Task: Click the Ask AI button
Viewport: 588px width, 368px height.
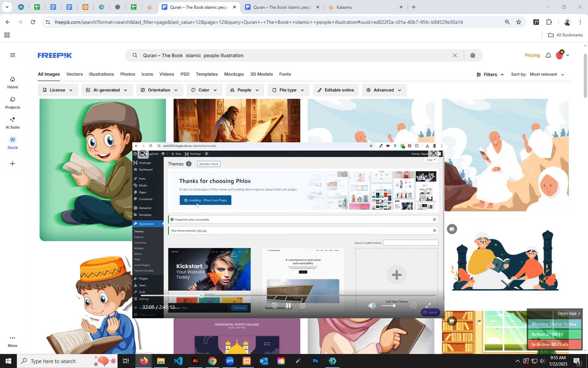Action: (430, 312)
